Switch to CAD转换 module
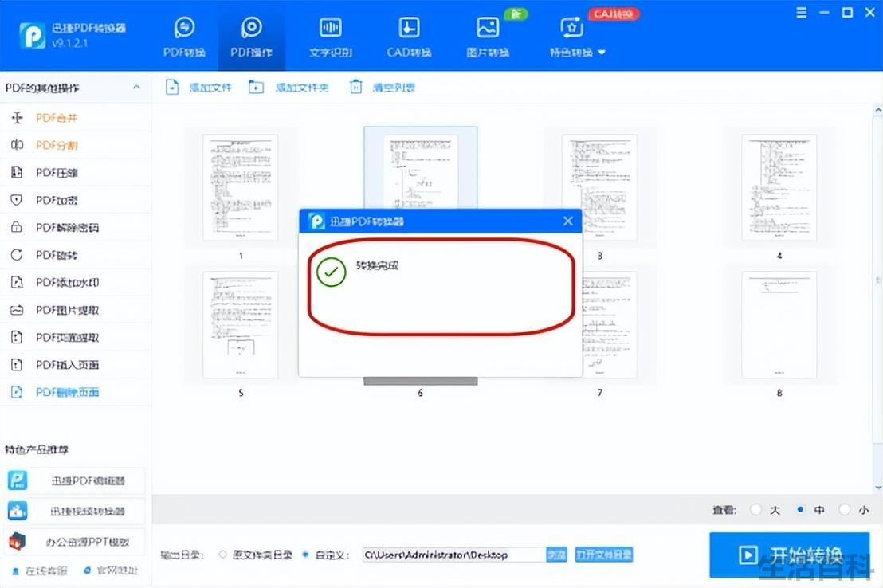 409,37
